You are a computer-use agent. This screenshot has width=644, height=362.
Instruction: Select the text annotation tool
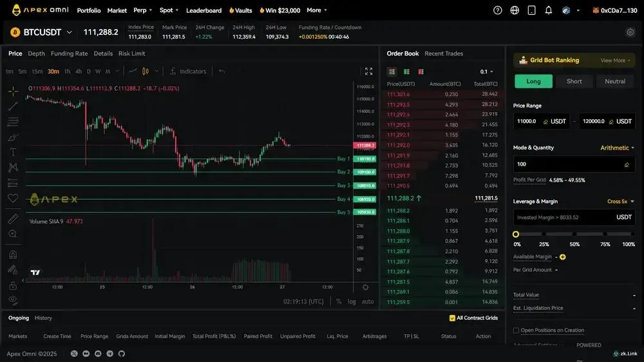tap(13, 152)
